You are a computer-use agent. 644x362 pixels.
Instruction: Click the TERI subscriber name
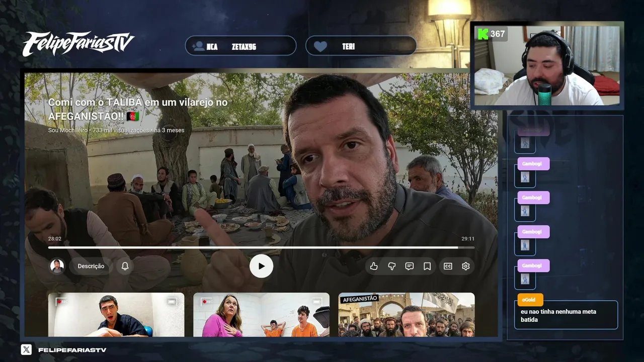(x=349, y=47)
